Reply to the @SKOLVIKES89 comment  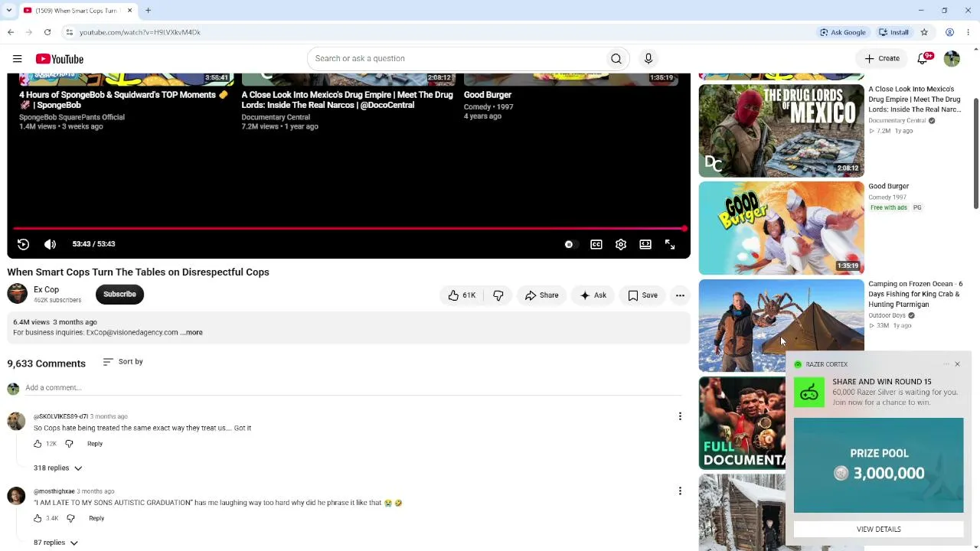point(95,444)
